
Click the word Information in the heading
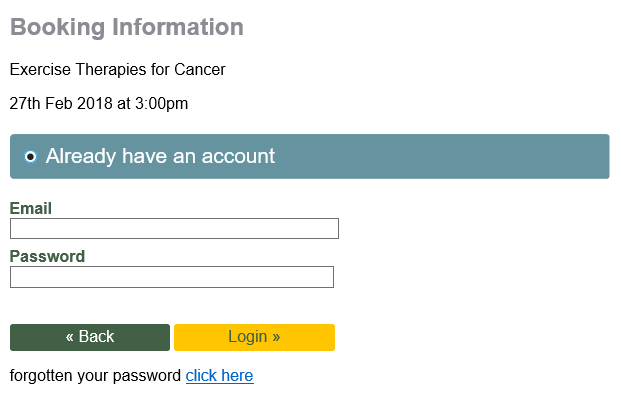[178, 27]
